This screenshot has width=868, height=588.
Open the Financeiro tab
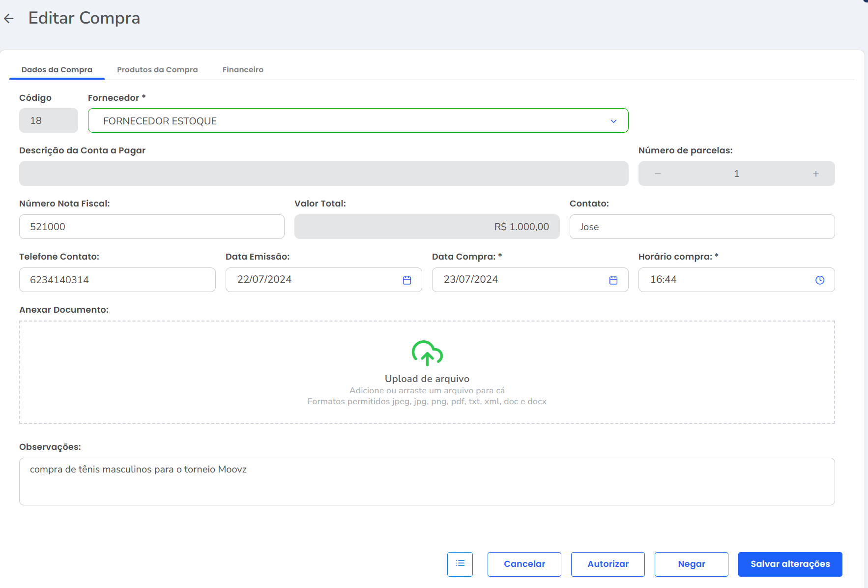point(243,70)
